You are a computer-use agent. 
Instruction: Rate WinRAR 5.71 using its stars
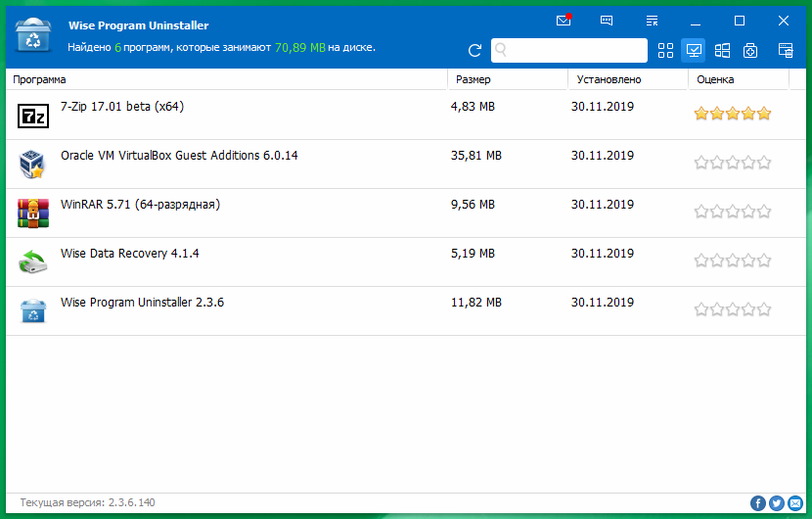coord(732,211)
